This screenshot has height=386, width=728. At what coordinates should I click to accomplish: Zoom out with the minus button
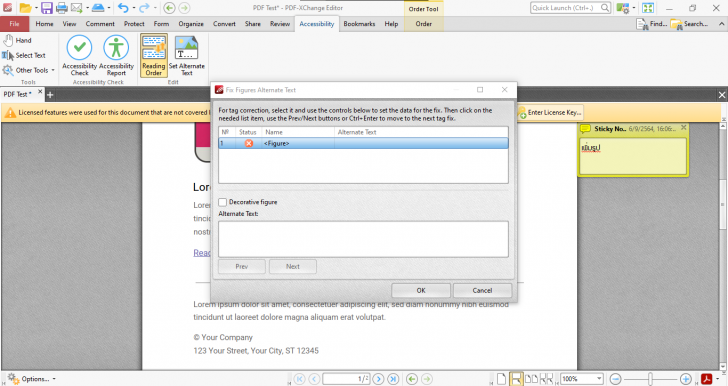615,379
